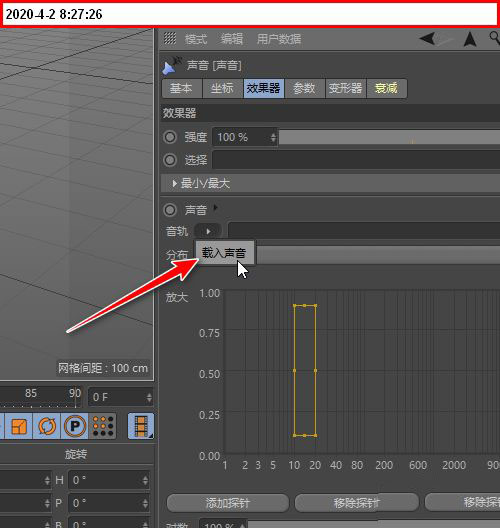The height and width of the screenshot is (528, 500).
Task: Open the 用户数据 menu
Action: [x=279, y=39]
